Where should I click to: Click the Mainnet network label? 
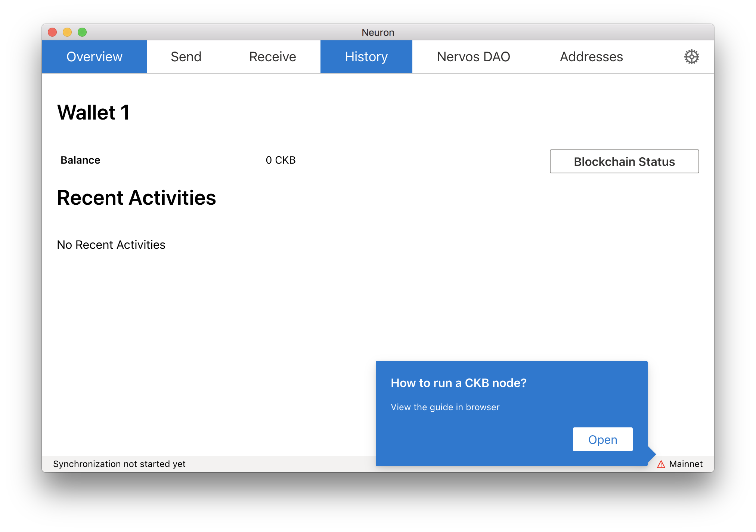(686, 464)
